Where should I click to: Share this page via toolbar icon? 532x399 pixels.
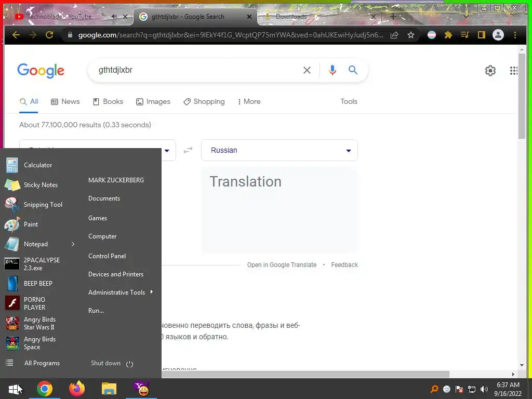pos(394,35)
